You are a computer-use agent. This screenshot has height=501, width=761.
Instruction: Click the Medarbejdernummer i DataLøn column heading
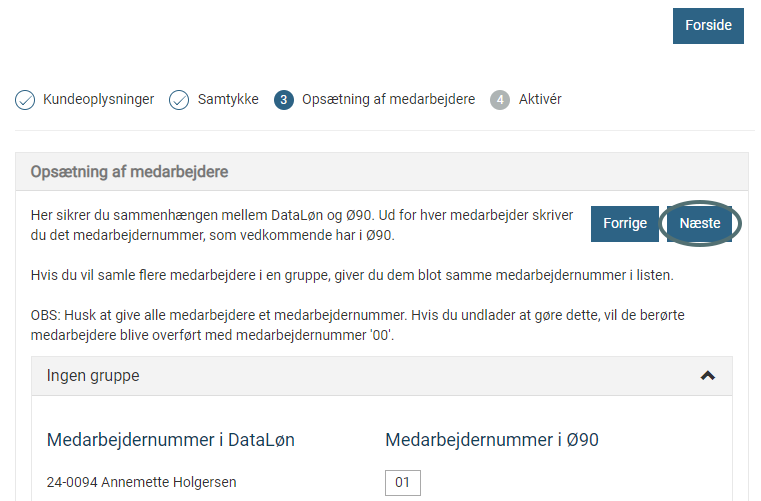tap(171, 439)
